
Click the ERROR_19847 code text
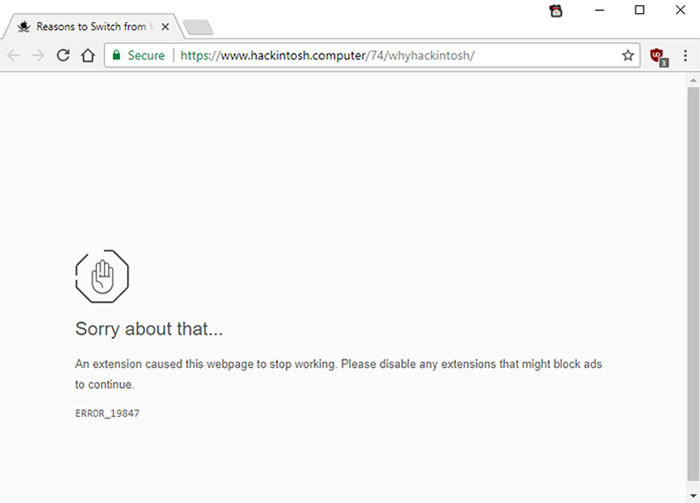tap(107, 413)
